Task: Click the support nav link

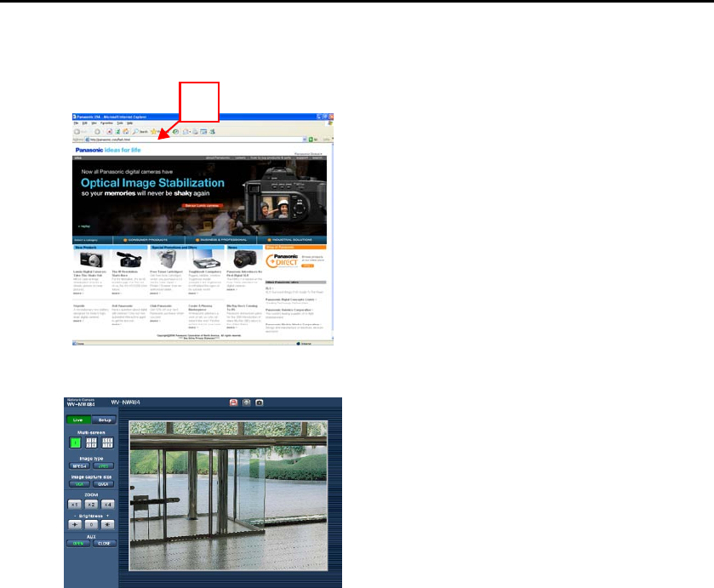Action: tap(302, 158)
